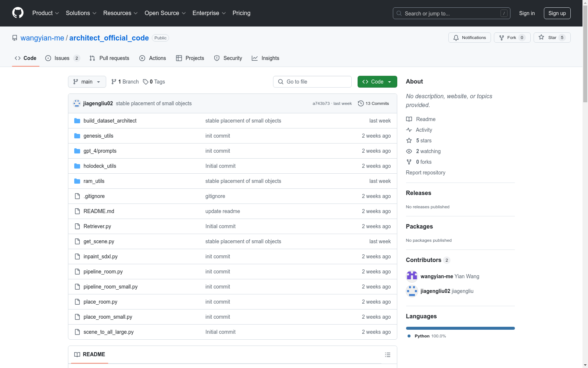
Task: Click the Notifications button
Action: click(470, 38)
